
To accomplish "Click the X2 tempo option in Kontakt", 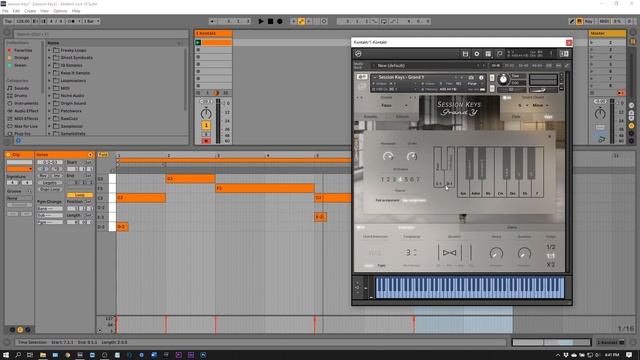I will coord(551,265).
